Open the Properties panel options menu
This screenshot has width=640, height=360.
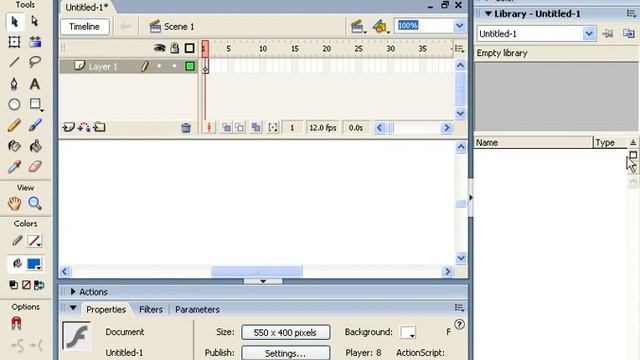pos(459,307)
